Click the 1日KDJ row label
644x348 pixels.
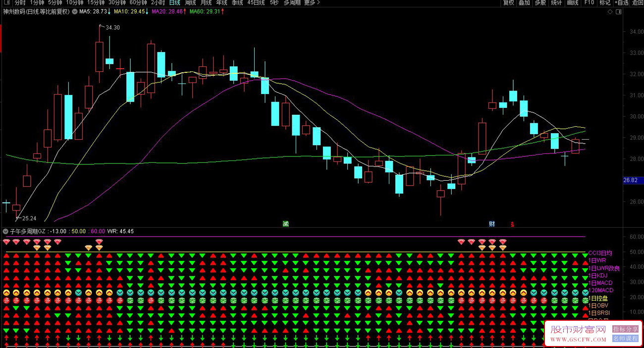coord(598,276)
